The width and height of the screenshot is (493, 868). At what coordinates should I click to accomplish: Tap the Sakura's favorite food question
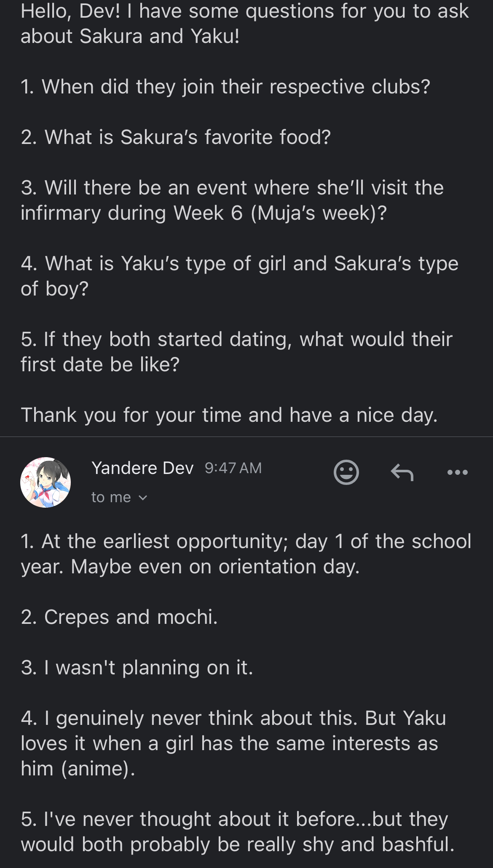coord(176,137)
